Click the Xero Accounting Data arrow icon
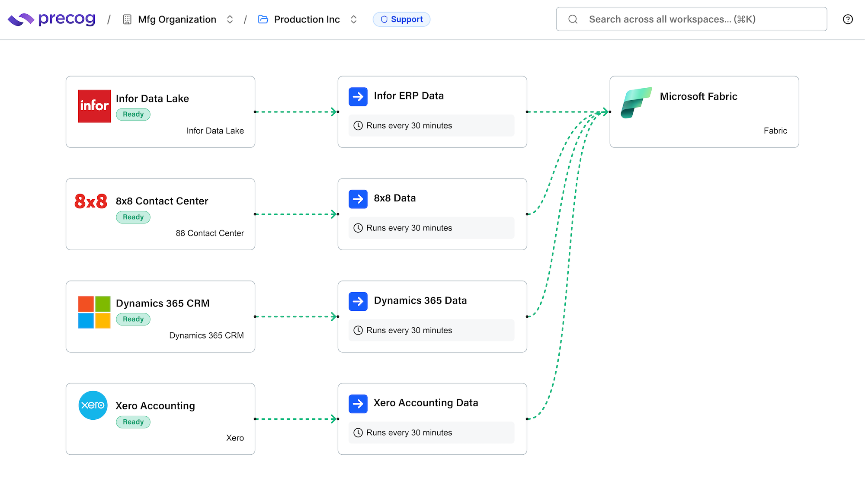The image size is (865, 504). (358, 404)
